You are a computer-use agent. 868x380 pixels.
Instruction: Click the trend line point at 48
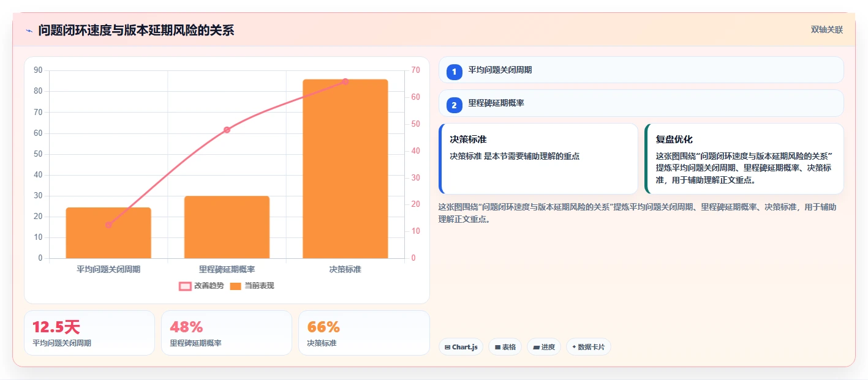click(227, 130)
